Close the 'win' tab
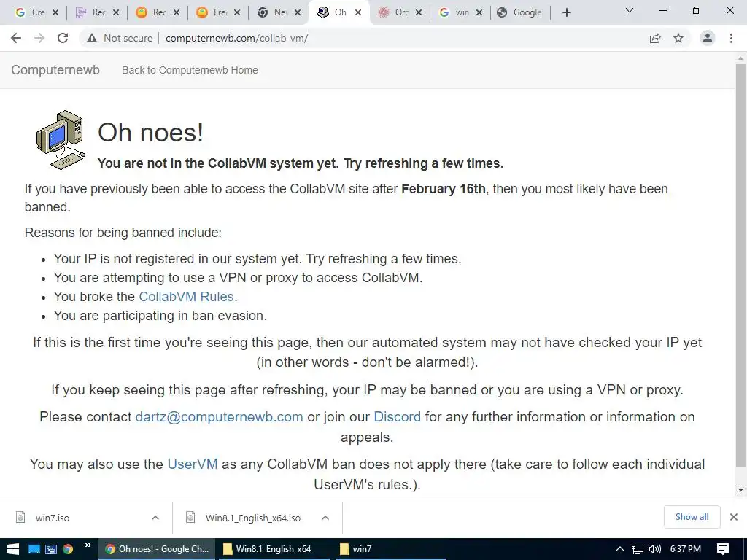The height and width of the screenshot is (560, 747). click(x=479, y=13)
